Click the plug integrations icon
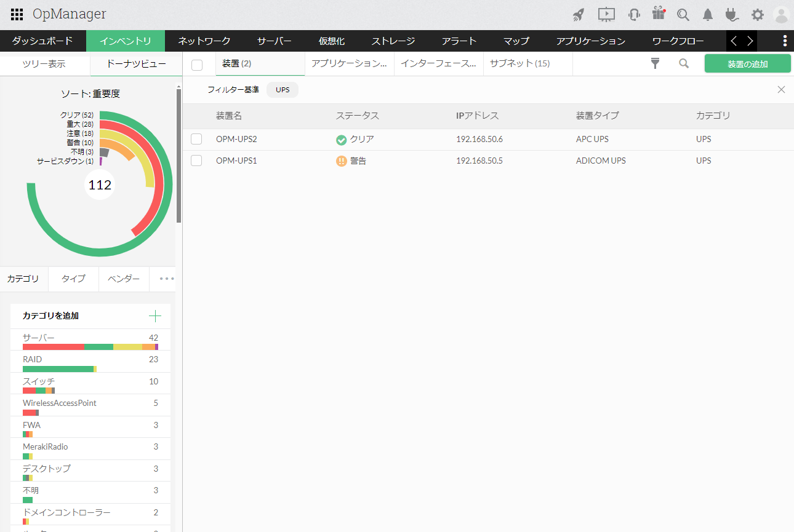This screenshot has width=794, height=532. [731, 15]
